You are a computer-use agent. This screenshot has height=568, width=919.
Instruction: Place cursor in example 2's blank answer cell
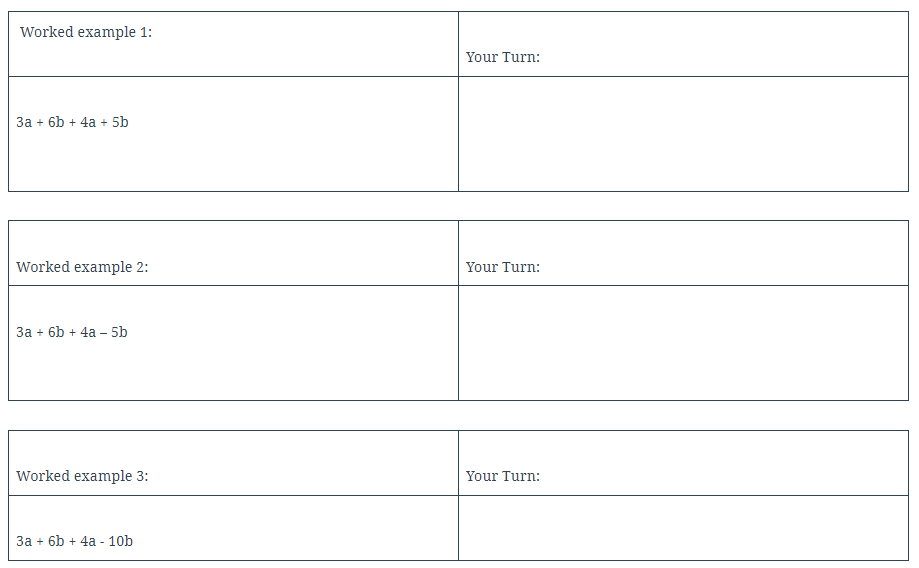coord(683,343)
